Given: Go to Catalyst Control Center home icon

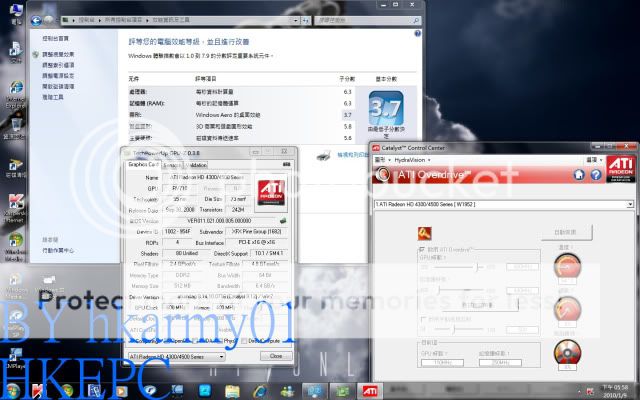Looking at the screenshot, I should pyautogui.click(x=579, y=175).
